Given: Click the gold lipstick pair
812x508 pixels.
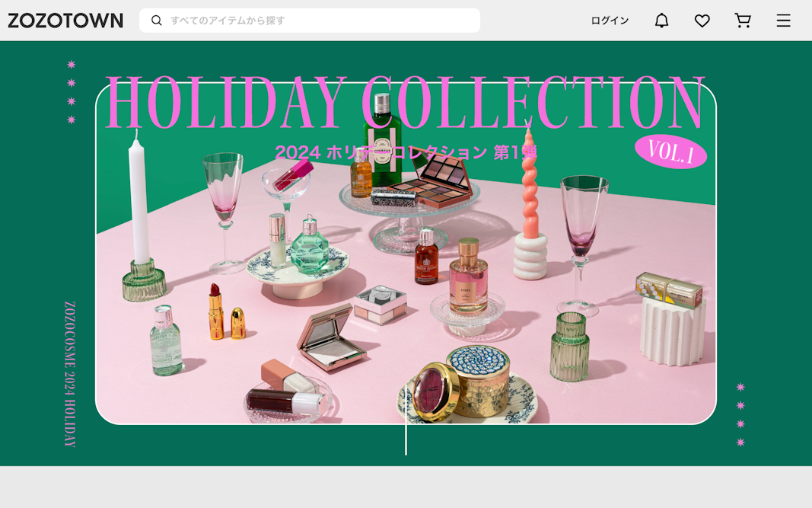Looking at the screenshot, I should [225, 312].
